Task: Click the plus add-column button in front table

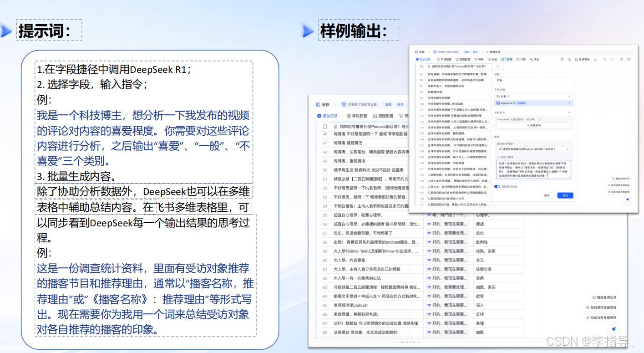Action: pos(497,67)
